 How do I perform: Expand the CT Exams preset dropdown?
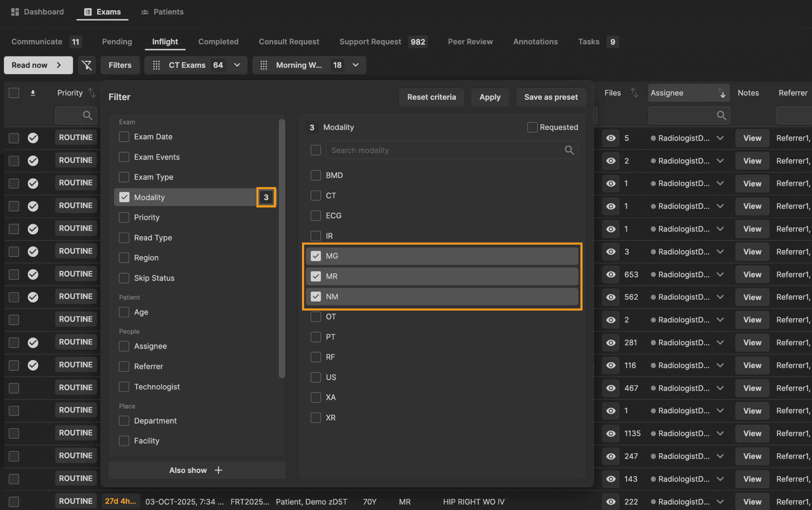(x=237, y=65)
